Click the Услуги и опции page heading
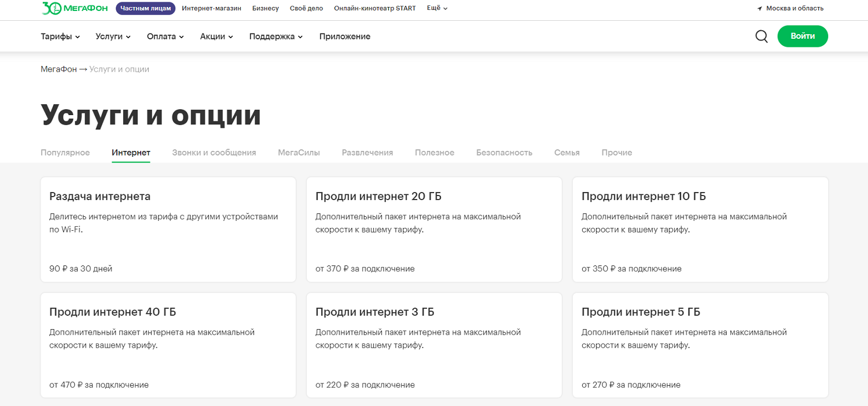The image size is (868, 406). 151,116
